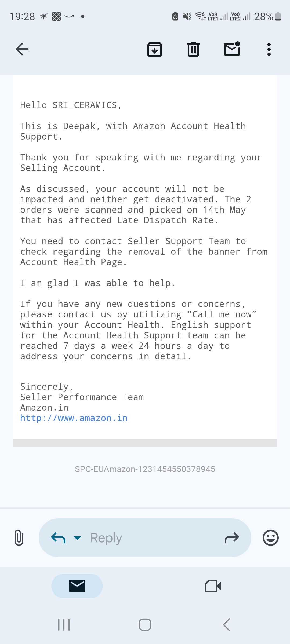Tap the battery percentage in the status bar
290x644 pixels.
coord(263,17)
